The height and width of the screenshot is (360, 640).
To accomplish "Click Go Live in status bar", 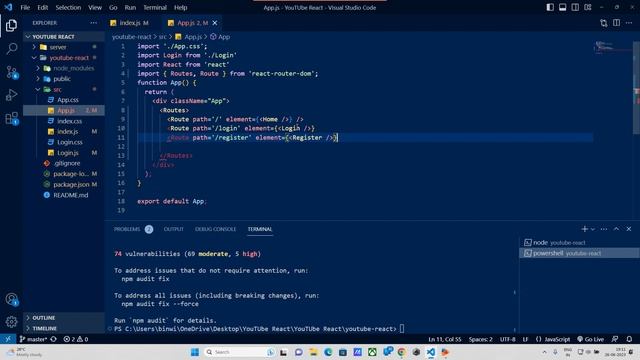I will click(x=590, y=339).
